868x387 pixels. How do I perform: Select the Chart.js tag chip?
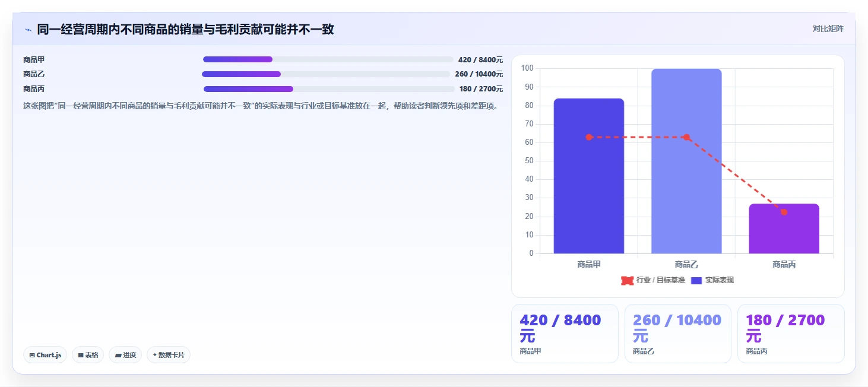[45, 355]
